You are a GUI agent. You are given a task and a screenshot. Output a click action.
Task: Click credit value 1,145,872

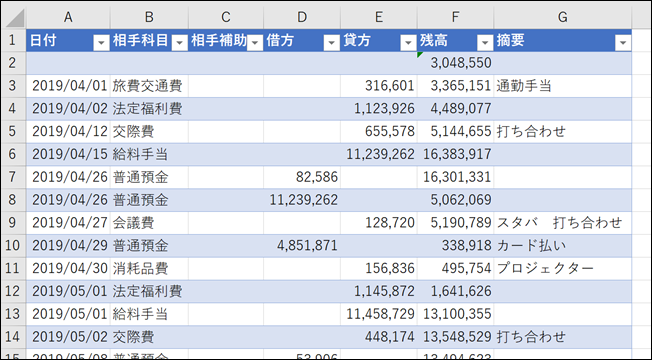(x=379, y=291)
